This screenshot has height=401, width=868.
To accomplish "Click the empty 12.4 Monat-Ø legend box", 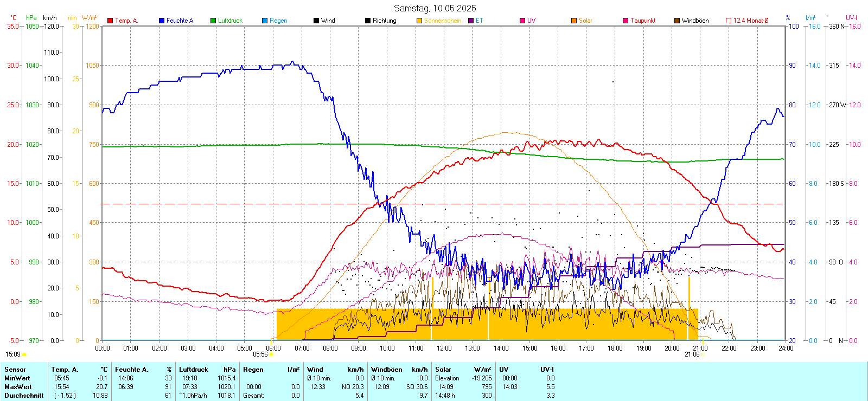I will (729, 21).
